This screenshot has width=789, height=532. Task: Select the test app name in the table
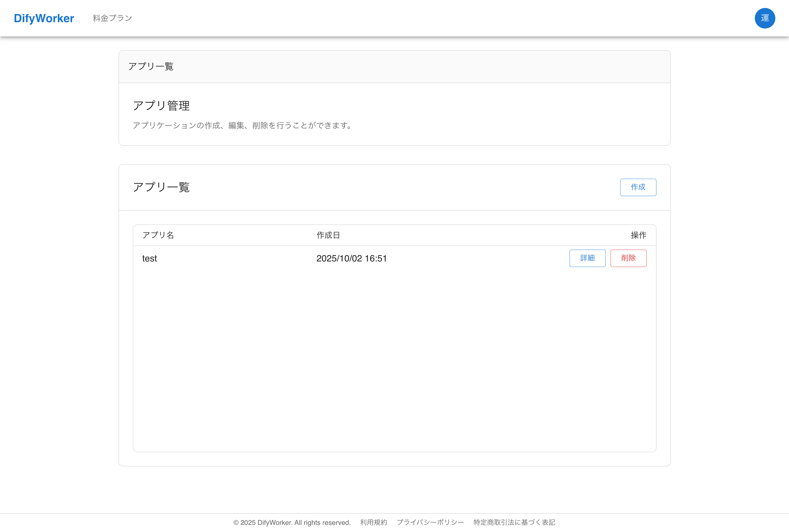point(149,258)
